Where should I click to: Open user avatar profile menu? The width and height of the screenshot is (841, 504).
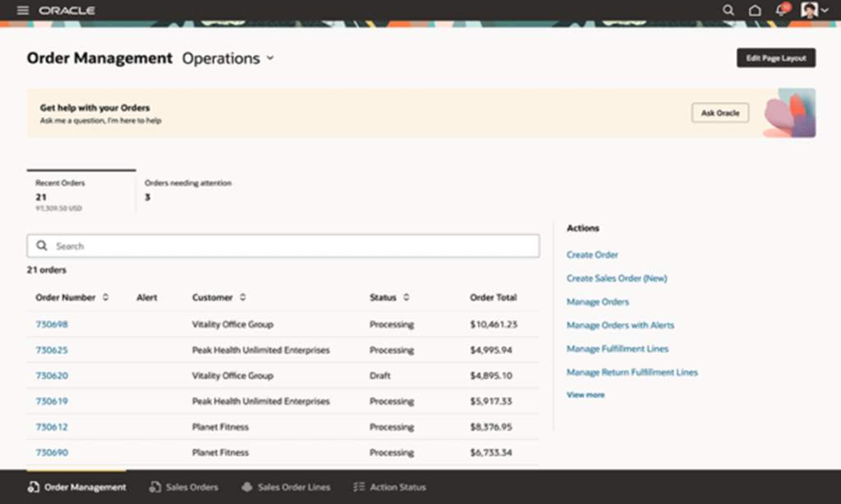pos(809,10)
